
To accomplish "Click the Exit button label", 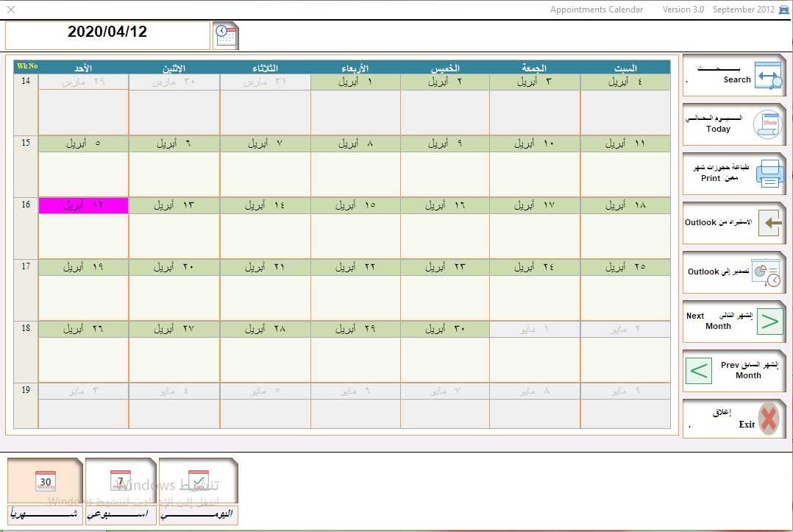I will (x=747, y=425).
